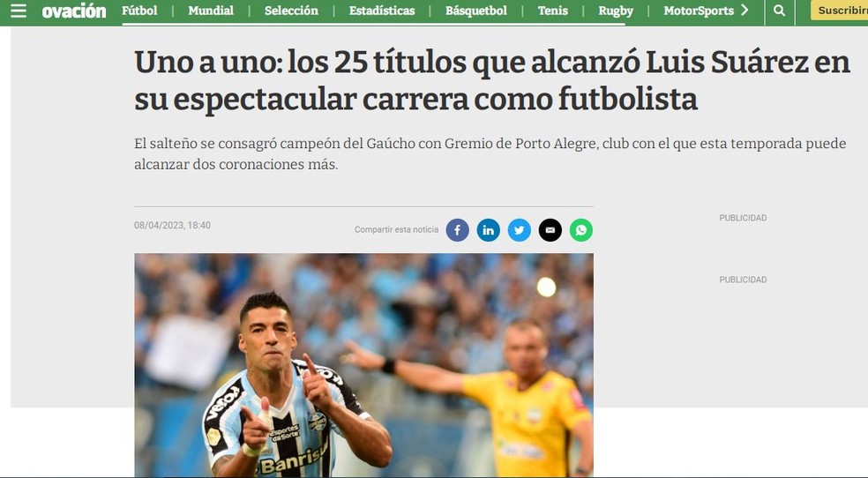Go to Ovación logo homepage
Viewport: 868px width, 478px height.
[x=73, y=11]
